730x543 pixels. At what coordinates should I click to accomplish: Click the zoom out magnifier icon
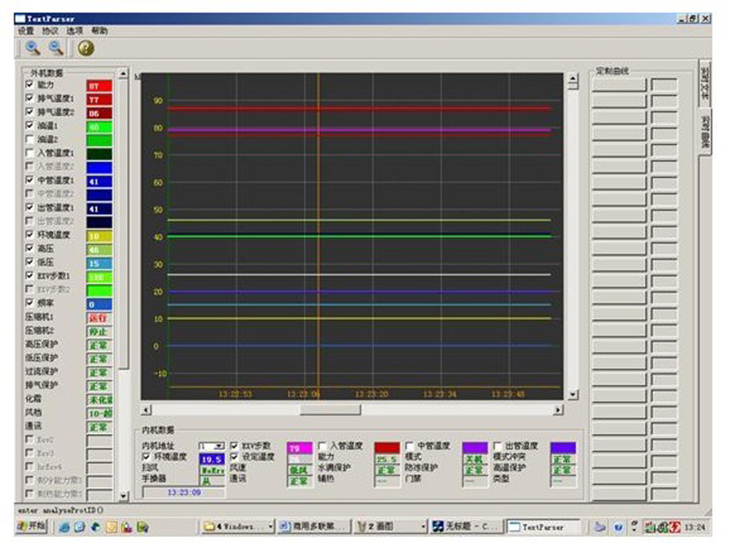point(56,47)
